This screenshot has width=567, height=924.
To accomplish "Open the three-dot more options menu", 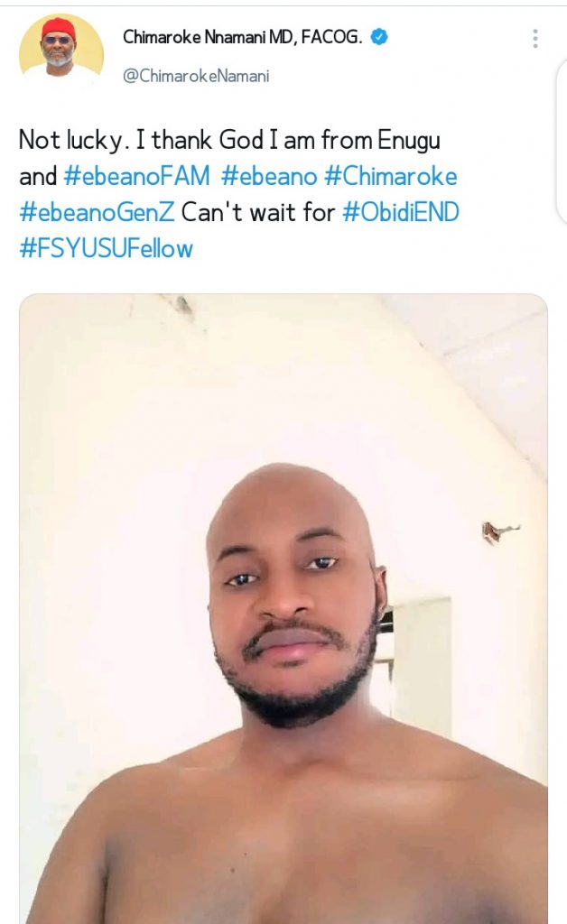I will (535, 38).
